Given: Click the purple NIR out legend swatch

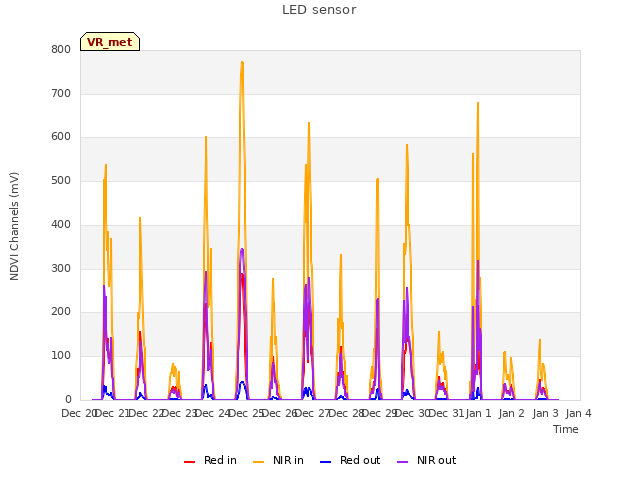Looking at the screenshot, I should pos(402,462).
